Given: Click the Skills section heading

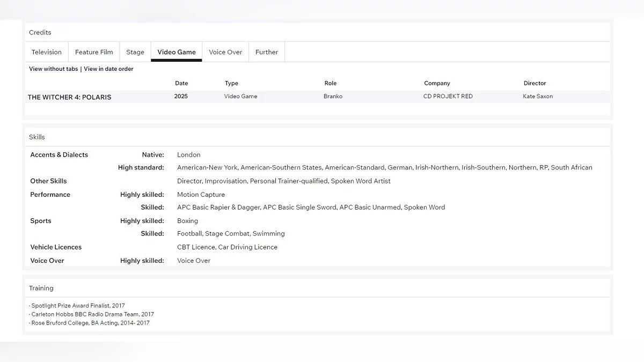Looking at the screenshot, I should pos(37,137).
